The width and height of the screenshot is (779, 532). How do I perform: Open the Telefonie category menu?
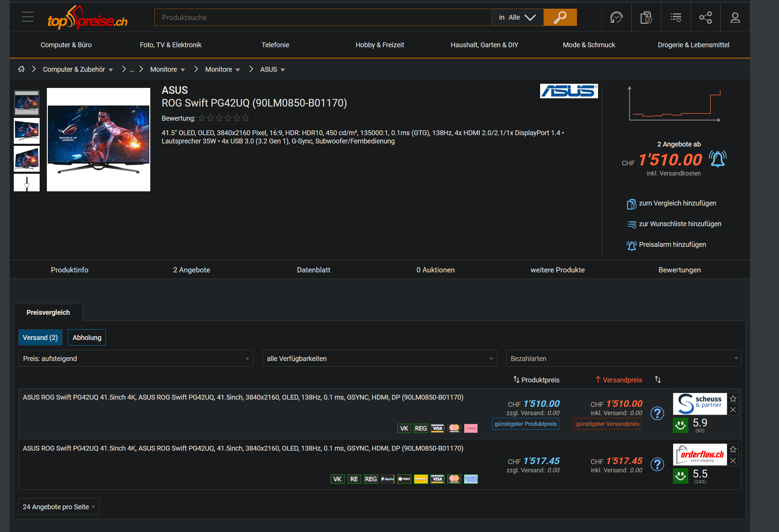coord(275,45)
